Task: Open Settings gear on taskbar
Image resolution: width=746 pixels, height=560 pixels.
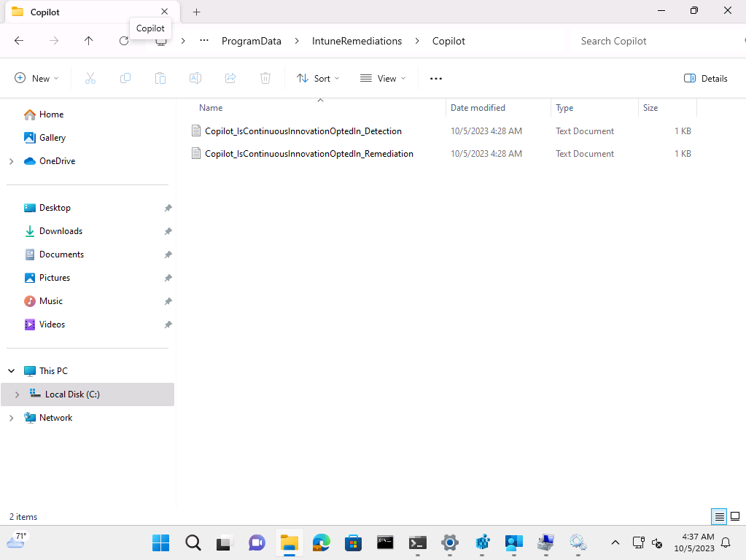Action: tap(450, 542)
